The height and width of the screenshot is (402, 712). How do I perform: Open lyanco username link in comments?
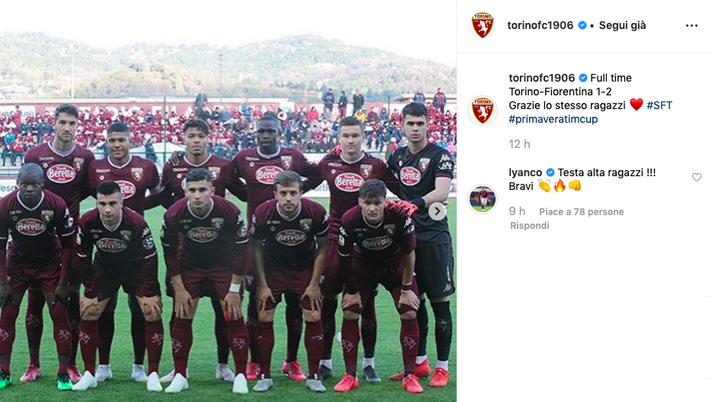tap(525, 173)
